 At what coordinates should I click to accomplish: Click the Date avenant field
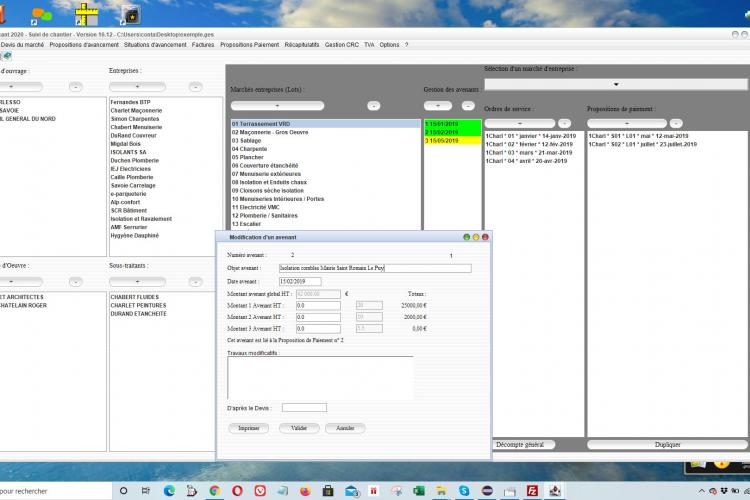click(x=300, y=282)
